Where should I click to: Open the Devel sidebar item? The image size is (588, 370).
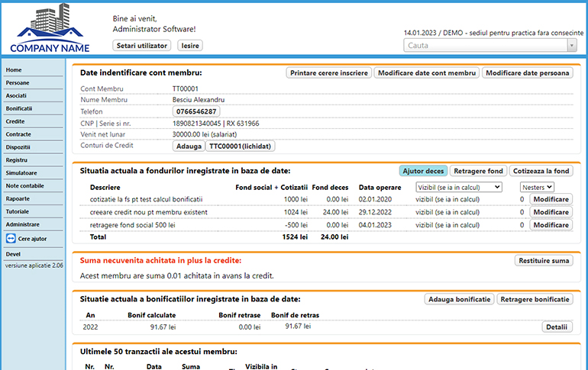[13, 254]
